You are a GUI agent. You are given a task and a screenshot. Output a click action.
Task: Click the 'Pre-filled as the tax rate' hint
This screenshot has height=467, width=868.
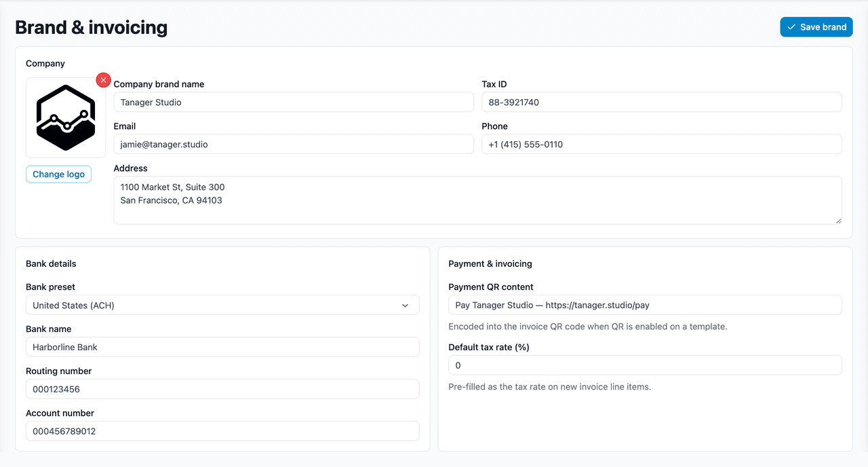[550, 387]
